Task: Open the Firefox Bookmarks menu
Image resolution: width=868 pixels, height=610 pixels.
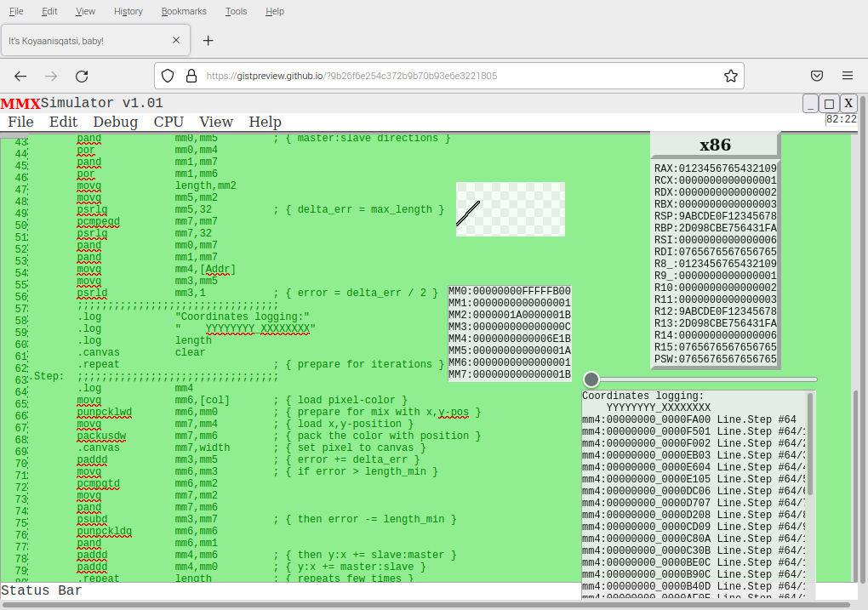Action: (183, 11)
